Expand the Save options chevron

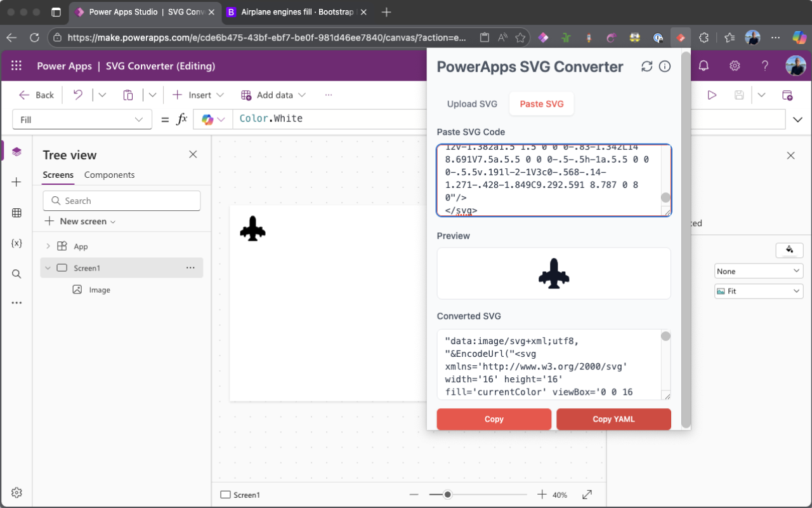[x=761, y=95]
